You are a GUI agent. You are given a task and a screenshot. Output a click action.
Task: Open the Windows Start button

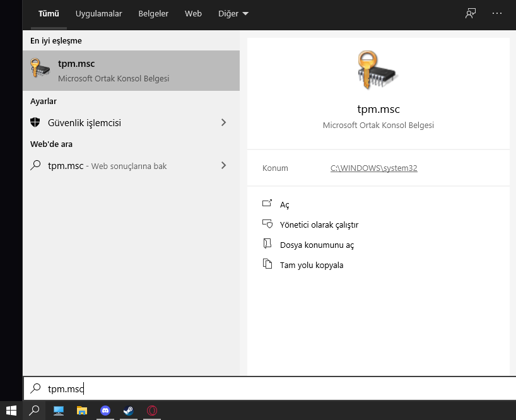coord(11,411)
